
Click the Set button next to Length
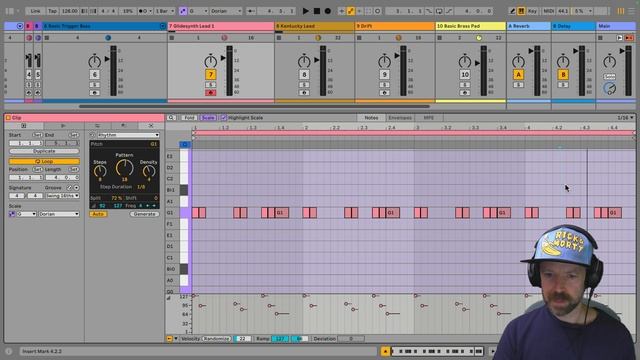74,169
